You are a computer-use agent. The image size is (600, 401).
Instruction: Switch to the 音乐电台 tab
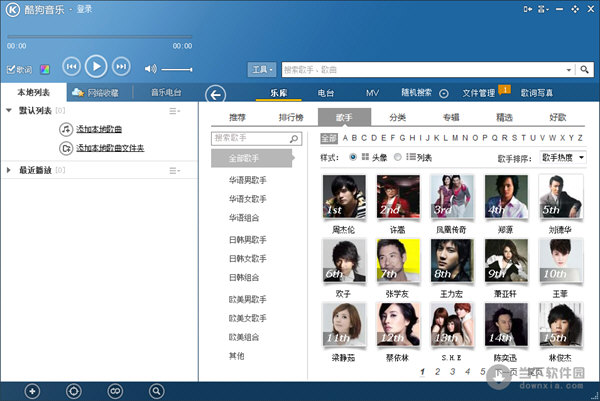166,92
